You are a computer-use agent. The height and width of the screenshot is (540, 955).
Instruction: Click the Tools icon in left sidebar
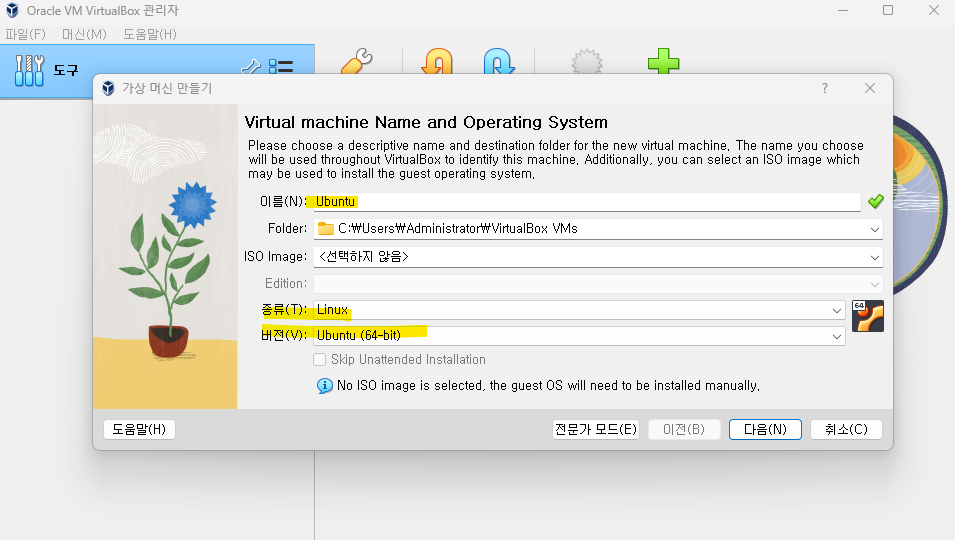pyautogui.click(x=29, y=71)
